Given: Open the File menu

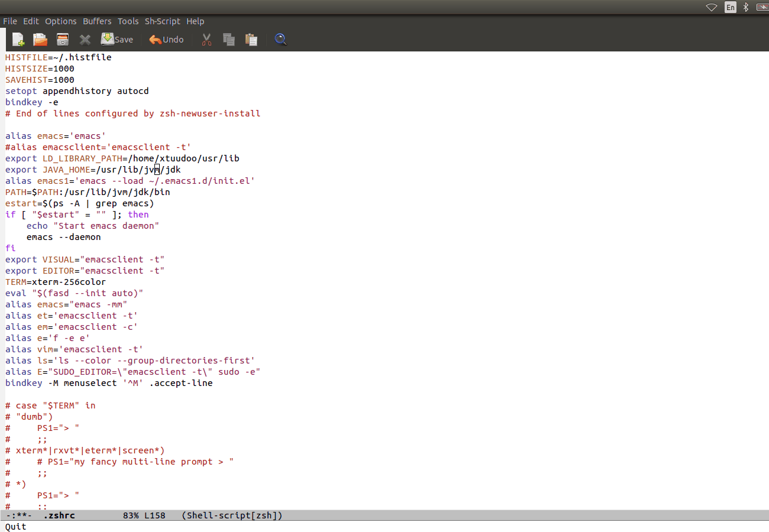Looking at the screenshot, I should coord(10,21).
